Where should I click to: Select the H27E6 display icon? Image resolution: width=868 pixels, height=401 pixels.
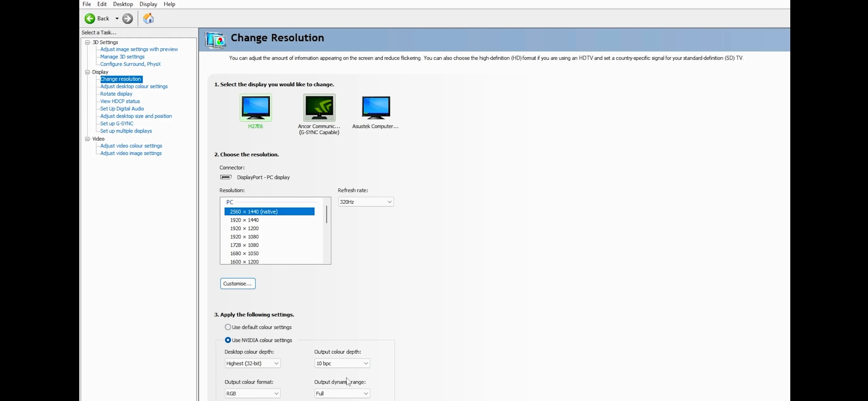click(x=255, y=108)
